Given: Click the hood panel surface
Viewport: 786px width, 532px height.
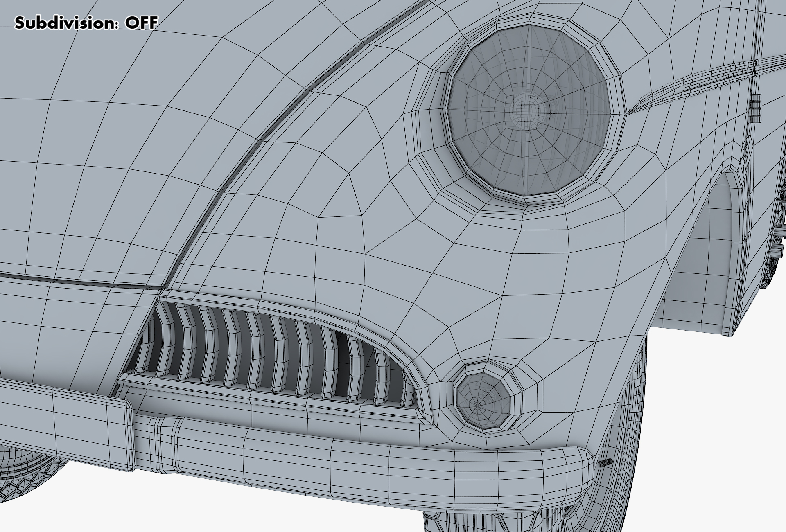Looking at the screenshot, I should tap(123, 143).
